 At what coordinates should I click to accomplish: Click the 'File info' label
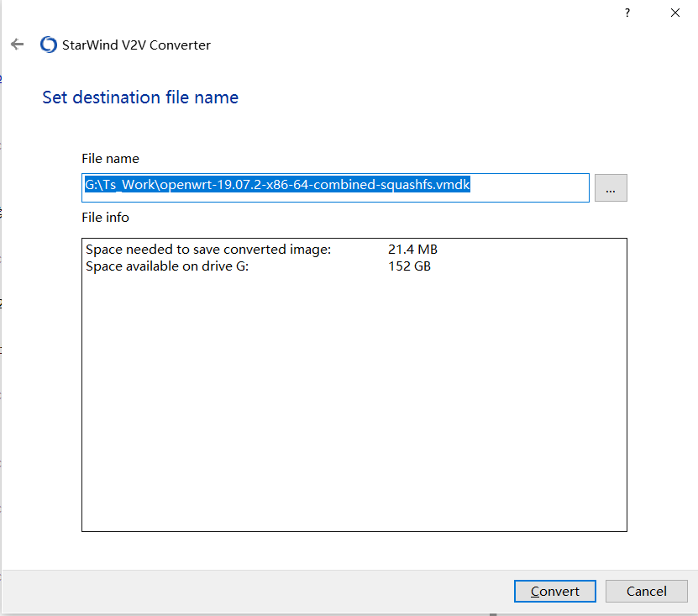(x=105, y=217)
